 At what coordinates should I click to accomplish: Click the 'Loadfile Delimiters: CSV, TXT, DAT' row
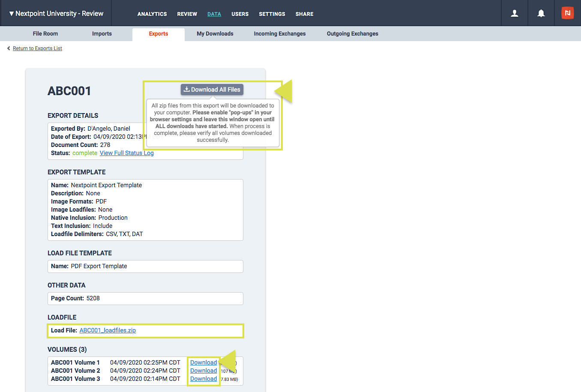click(x=97, y=234)
